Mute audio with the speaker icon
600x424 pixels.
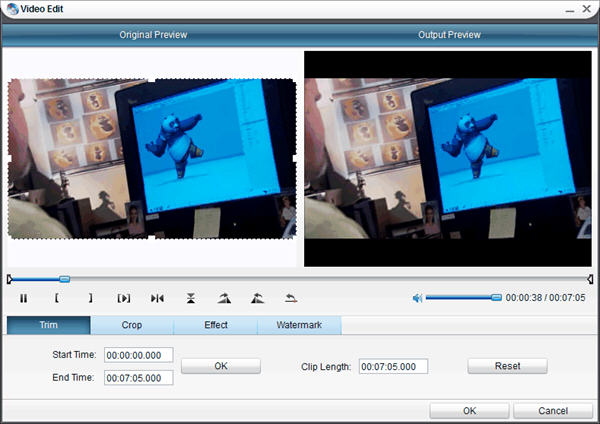click(417, 298)
